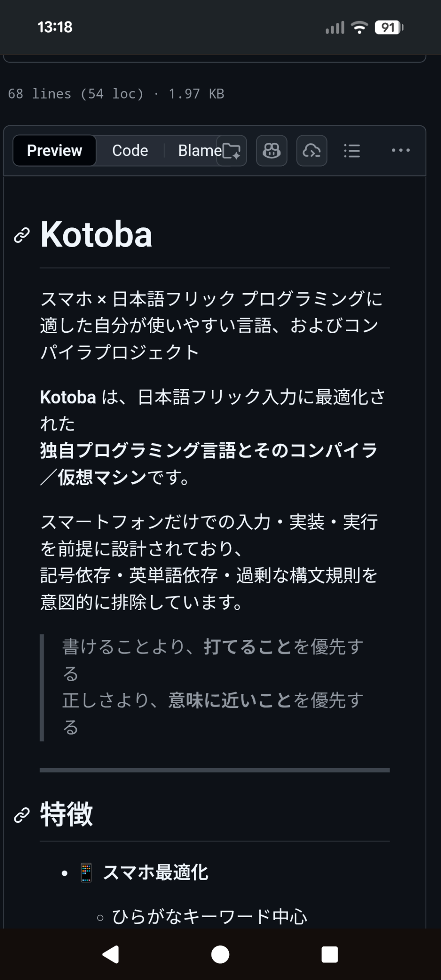Image resolution: width=441 pixels, height=980 pixels.
Task: Tap the Android back navigation button
Action: point(111,954)
